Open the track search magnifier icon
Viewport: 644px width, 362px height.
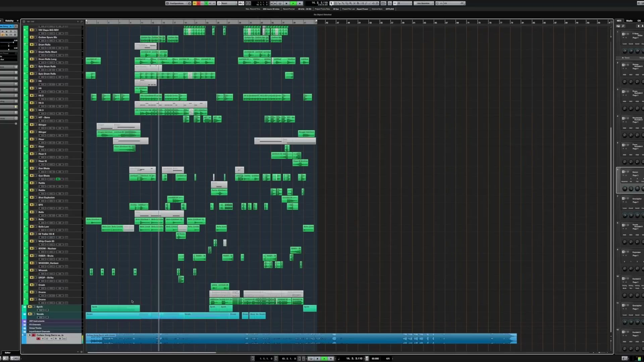tap(82, 21)
